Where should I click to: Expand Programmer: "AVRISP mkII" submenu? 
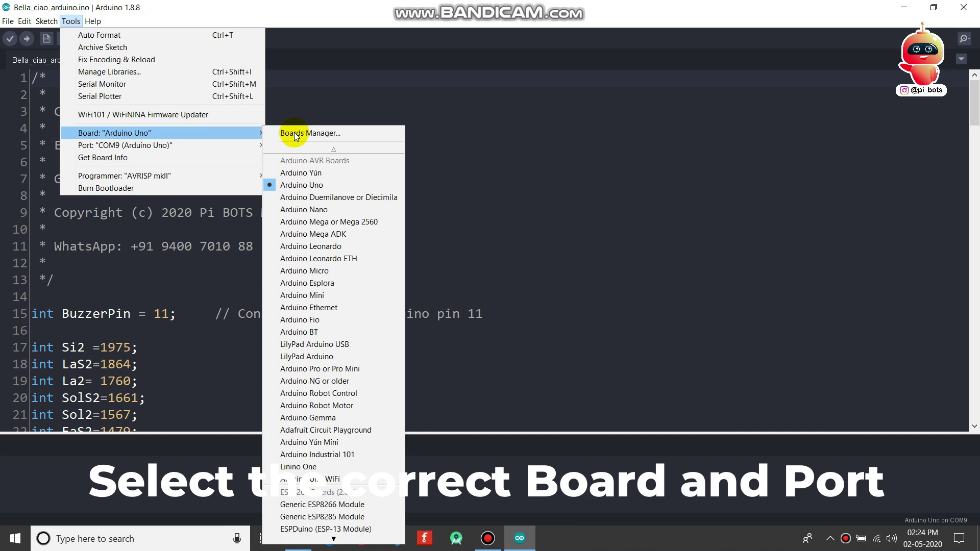point(162,176)
